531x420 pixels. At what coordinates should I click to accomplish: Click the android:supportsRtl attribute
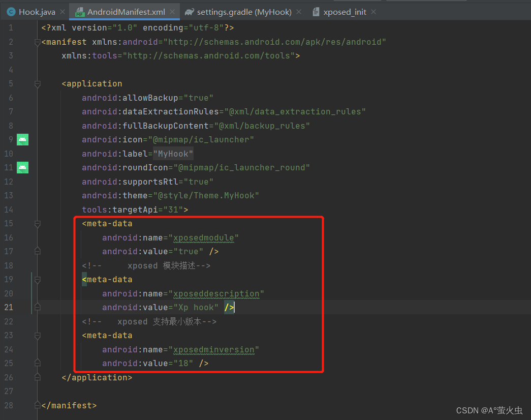click(148, 182)
